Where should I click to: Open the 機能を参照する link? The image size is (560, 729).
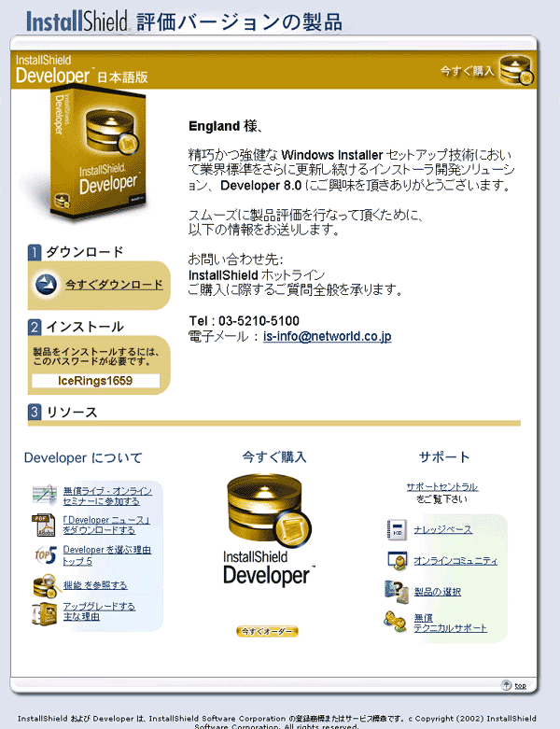[95, 585]
